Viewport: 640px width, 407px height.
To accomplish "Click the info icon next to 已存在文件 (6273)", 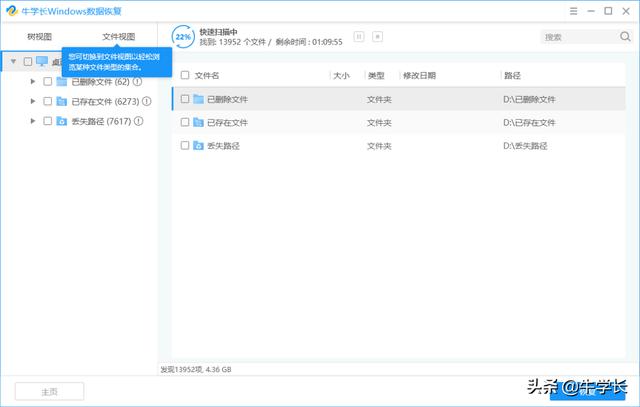I will click(x=147, y=101).
